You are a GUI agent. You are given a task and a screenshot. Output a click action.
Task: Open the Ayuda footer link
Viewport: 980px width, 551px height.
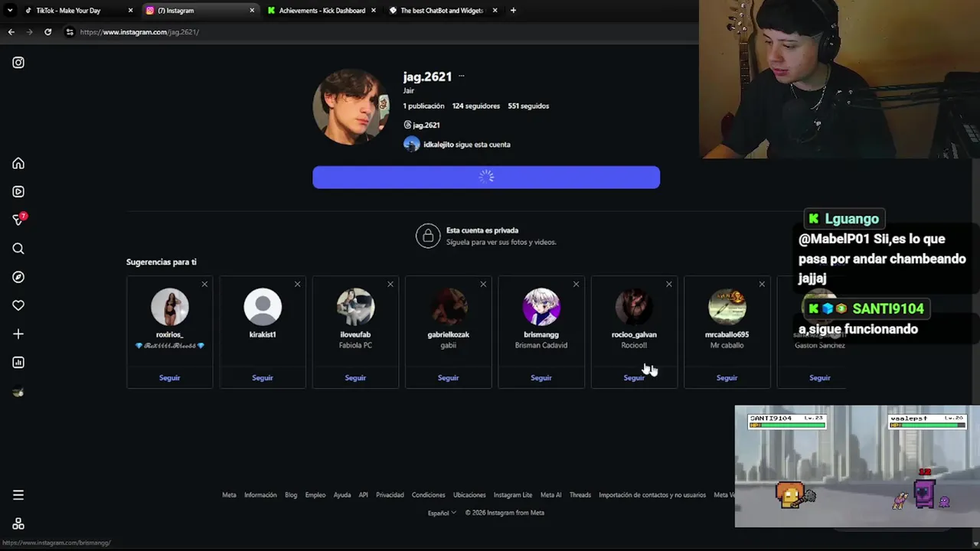pos(342,495)
